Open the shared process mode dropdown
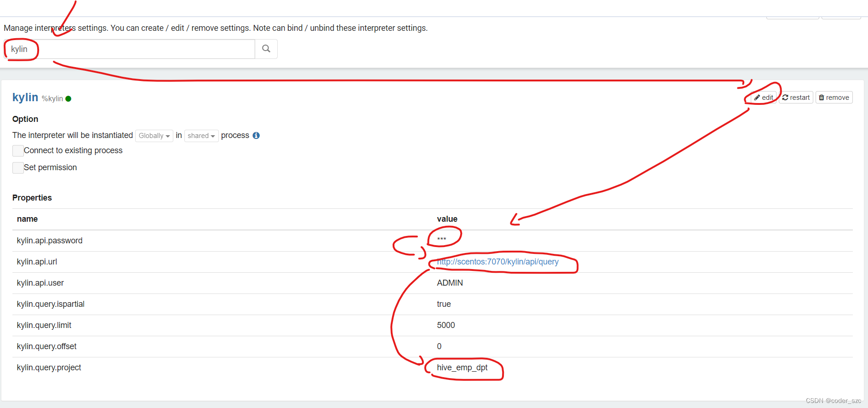The height and width of the screenshot is (408, 868). click(x=201, y=136)
